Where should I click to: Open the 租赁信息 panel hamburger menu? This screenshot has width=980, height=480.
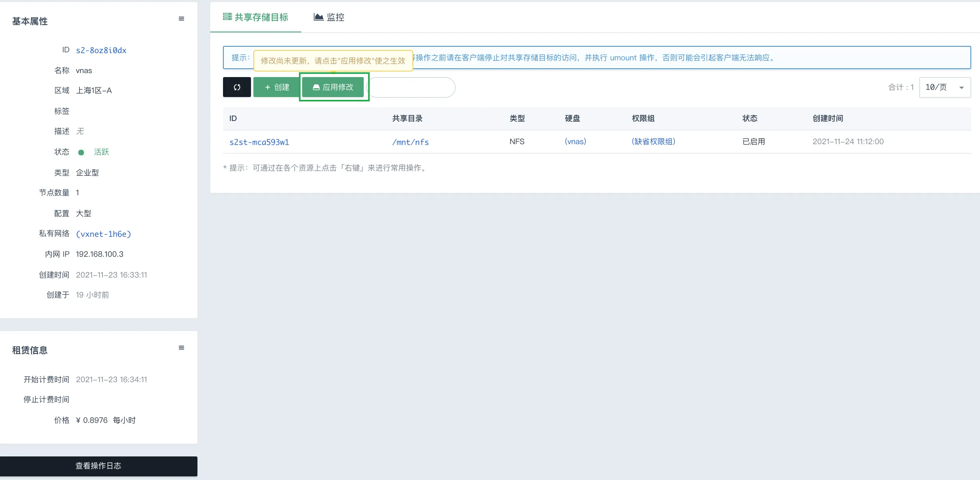[181, 348]
